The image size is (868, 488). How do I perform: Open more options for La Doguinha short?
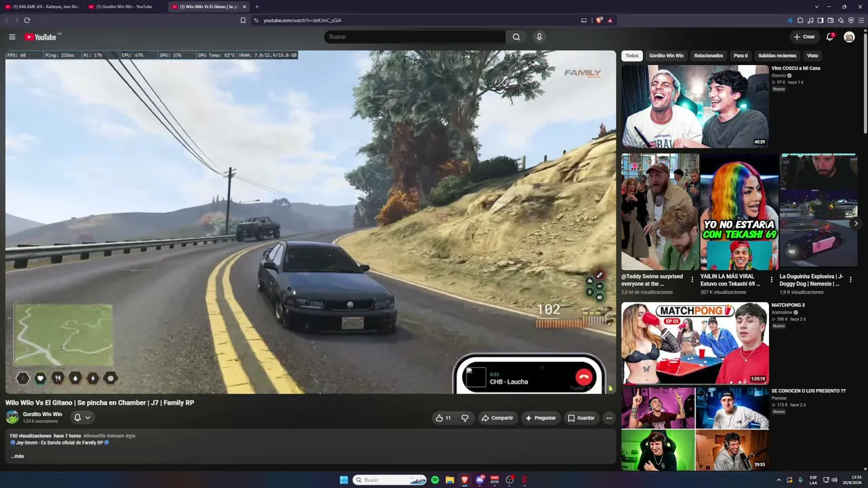pos(850,279)
